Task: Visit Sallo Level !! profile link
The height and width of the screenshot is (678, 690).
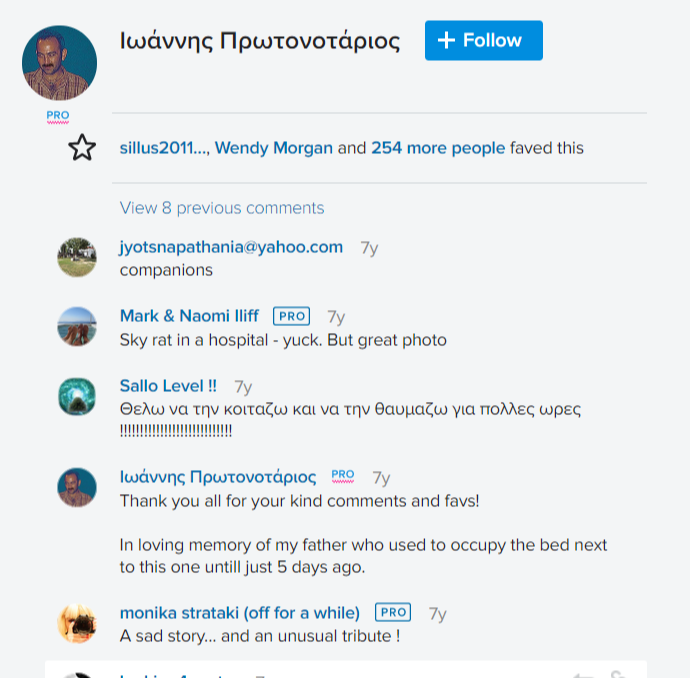Action: [x=168, y=386]
